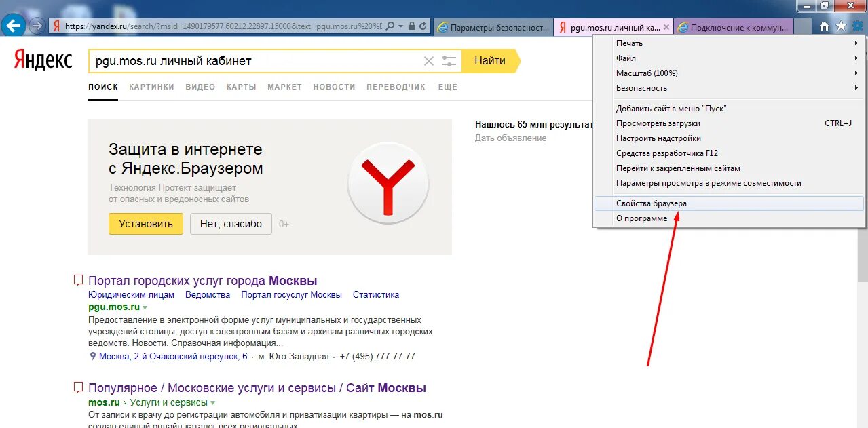This screenshot has height=428, width=868.
Task: Select the Видео search category
Action: coord(200,87)
